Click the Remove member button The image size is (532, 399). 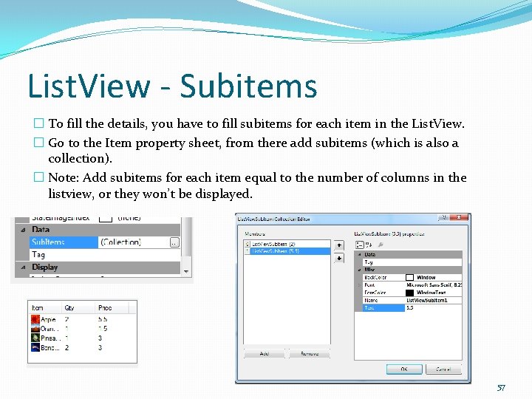pos(310,353)
